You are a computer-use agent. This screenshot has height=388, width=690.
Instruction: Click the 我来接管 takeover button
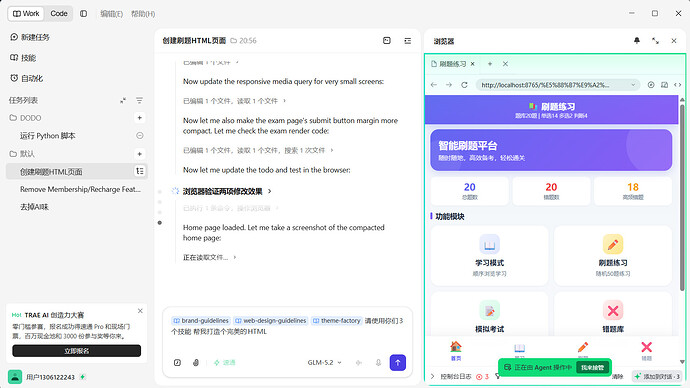(x=592, y=367)
